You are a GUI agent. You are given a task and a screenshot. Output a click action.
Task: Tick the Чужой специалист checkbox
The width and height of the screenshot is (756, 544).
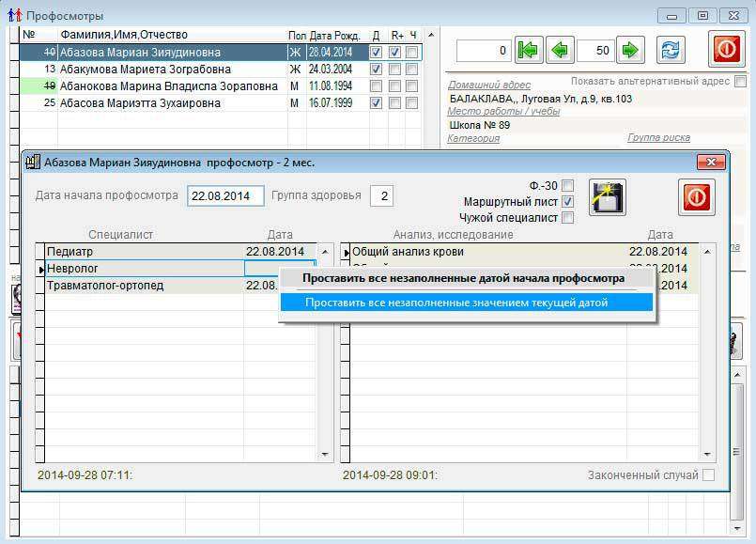tap(567, 218)
